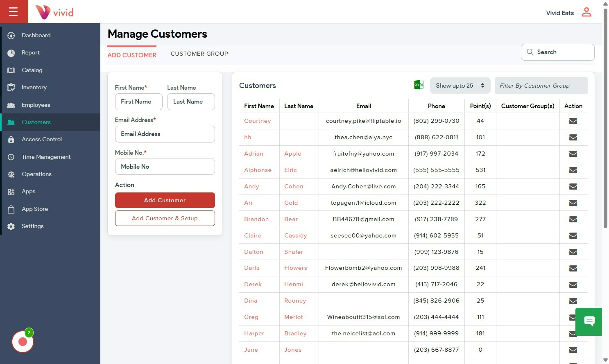Open the hamburger menu in the header
This screenshot has height=364, width=609.
click(x=14, y=11)
